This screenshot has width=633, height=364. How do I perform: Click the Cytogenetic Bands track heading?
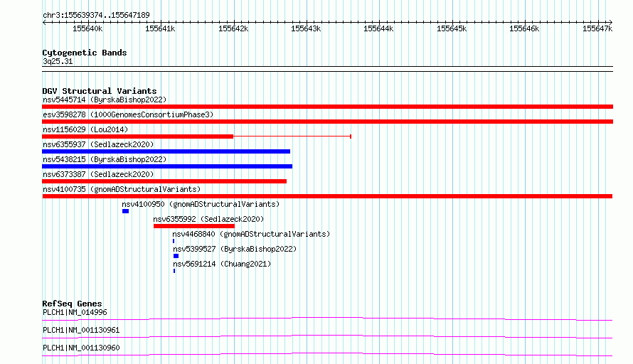tap(85, 53)
